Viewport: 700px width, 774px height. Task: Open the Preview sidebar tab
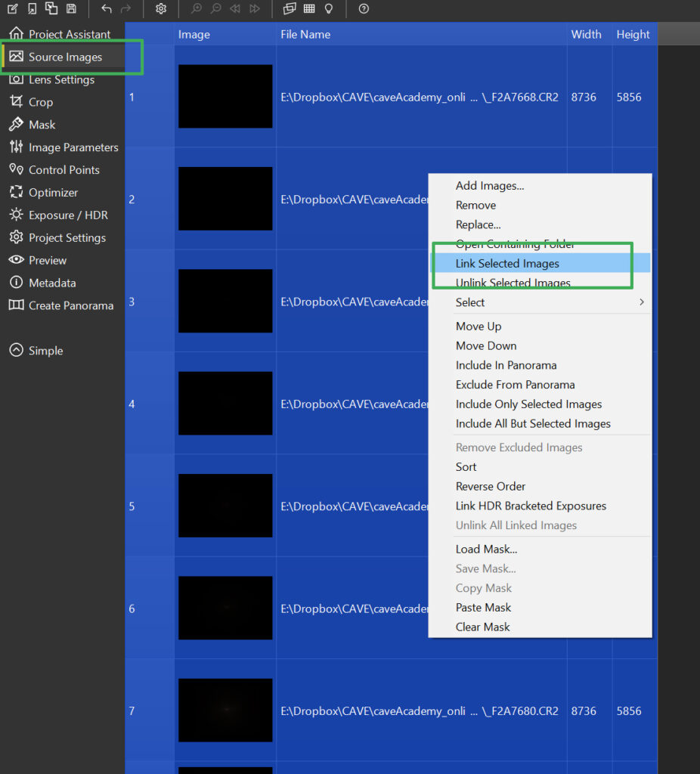pos(62,260)
